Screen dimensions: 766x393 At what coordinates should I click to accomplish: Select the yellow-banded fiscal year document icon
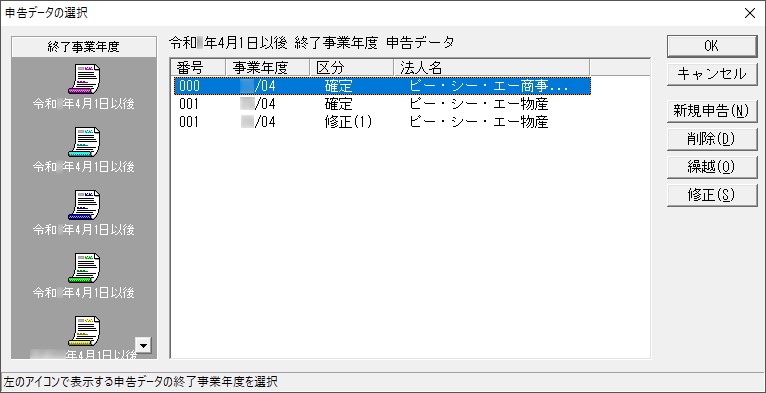(x=84, y=331)
